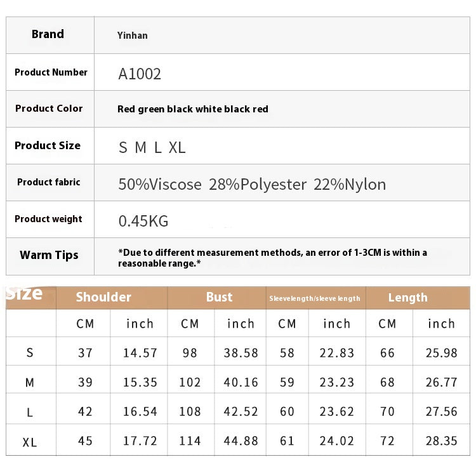Click product number A1002
The image size is (476, 471).
(x=140, y=74)
